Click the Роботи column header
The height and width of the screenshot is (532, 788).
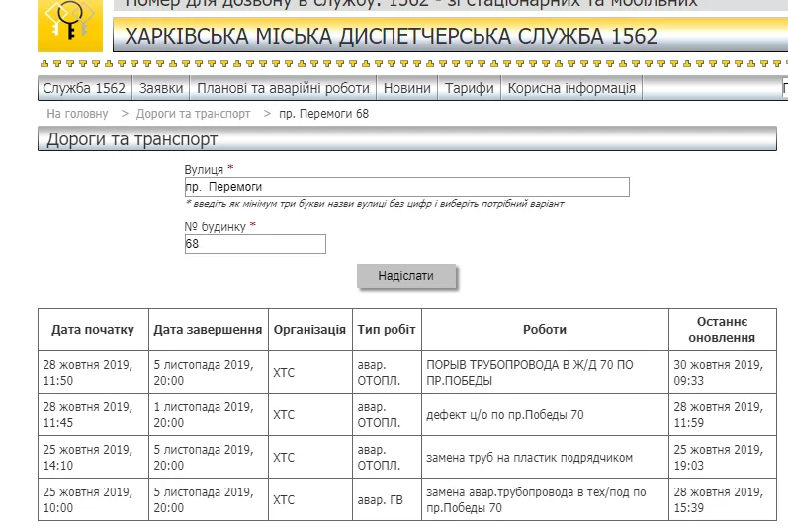tap(545, 330)
